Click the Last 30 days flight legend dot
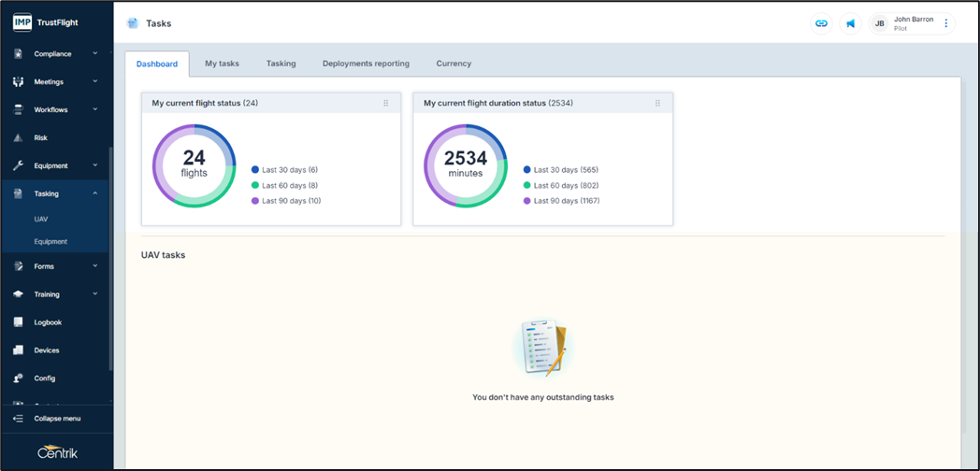Viewport: 980px width, 471px height. coord(255,170)
